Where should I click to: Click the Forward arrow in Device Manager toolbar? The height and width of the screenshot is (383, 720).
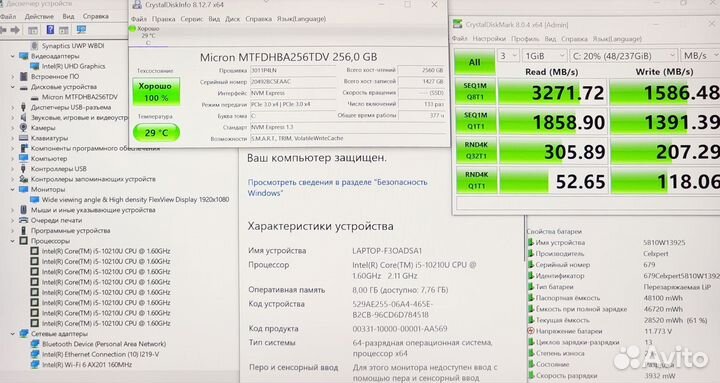tap(15, 30)
